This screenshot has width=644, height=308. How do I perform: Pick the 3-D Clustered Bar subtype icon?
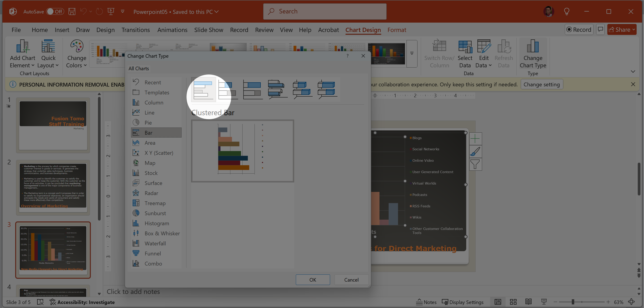pos(277,89)
